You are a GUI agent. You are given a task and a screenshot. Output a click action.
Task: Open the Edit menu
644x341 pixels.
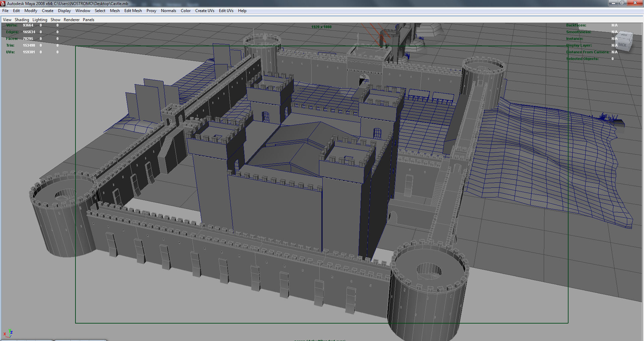[x=16, y=11]
